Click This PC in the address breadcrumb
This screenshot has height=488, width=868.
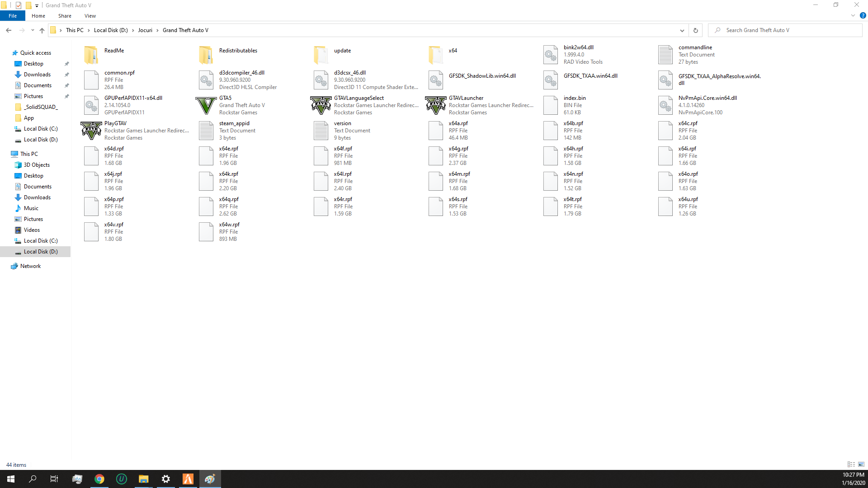75,30
